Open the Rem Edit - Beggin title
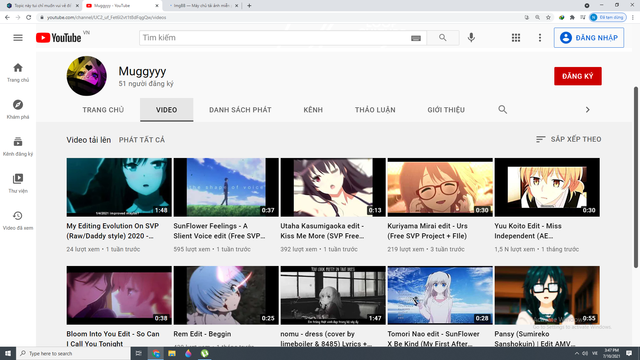The image size is (640, 360). tap(202, 334)
